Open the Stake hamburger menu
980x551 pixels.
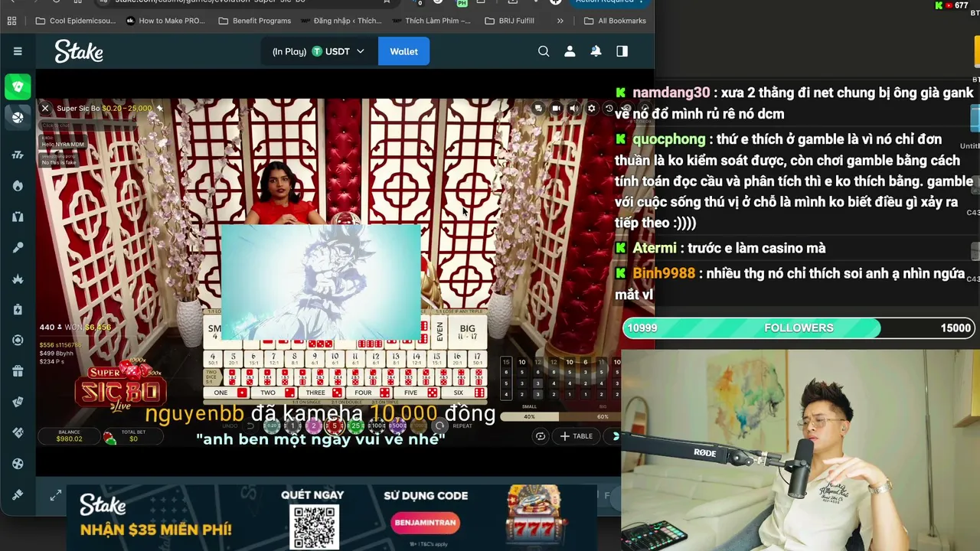coord(18,51)
